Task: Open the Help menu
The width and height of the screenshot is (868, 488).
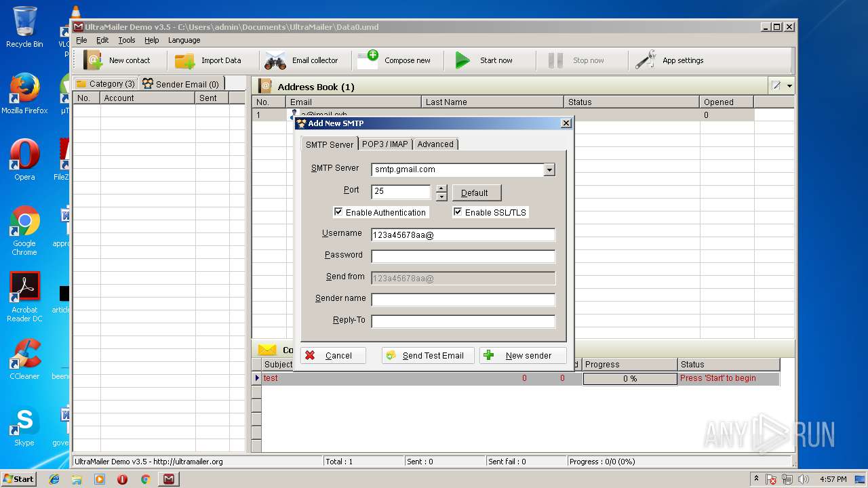Action: pyautogui.click(x=152, y=40)
